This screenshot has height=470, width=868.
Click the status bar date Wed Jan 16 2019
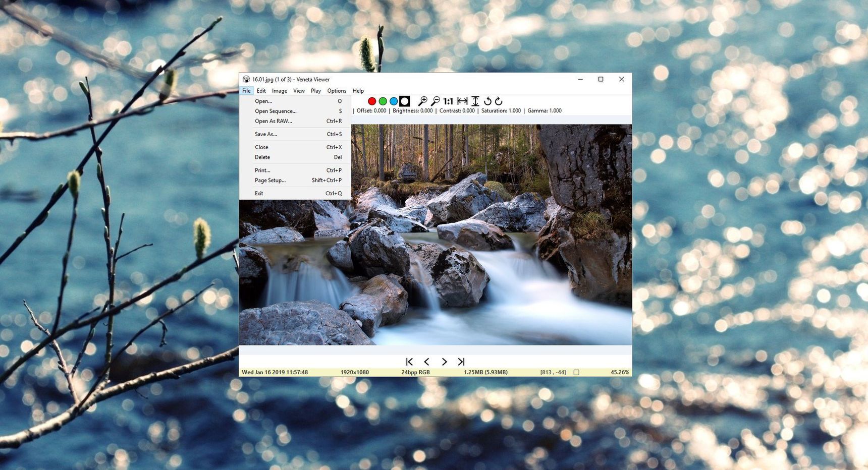click(x=275, y=372)
